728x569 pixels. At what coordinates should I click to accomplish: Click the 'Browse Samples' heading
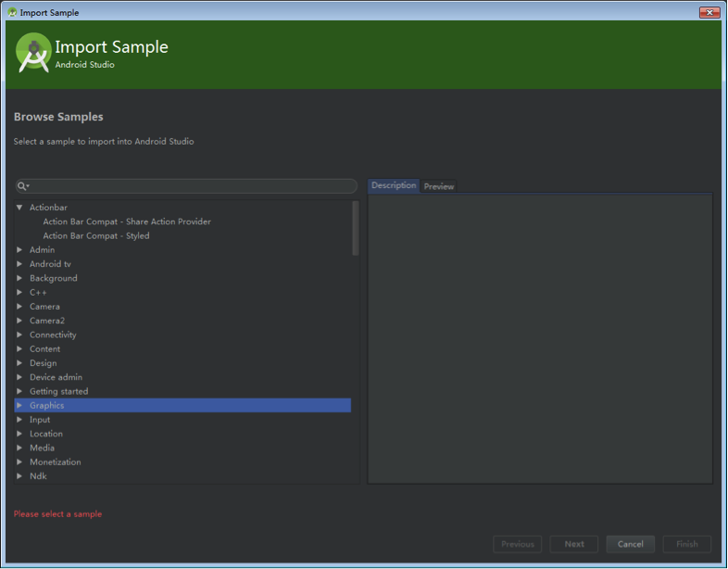[58, 117]
